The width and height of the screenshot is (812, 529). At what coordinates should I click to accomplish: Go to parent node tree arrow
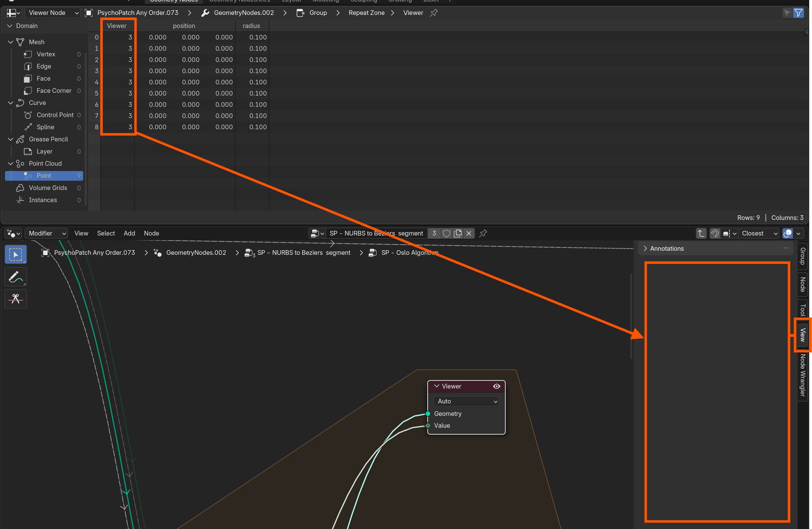pos(701,233)
